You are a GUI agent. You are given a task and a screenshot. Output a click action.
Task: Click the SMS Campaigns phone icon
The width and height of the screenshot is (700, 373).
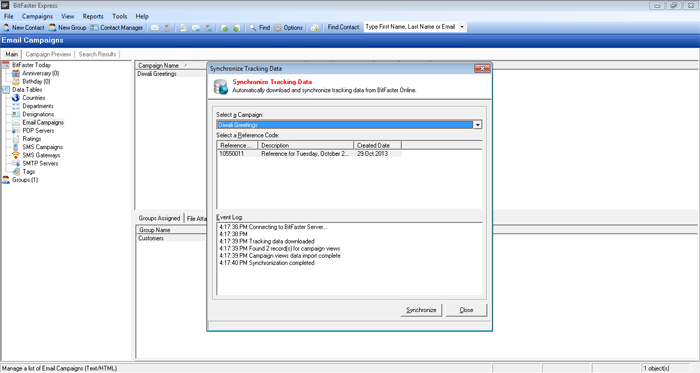[x=16, y=147]
